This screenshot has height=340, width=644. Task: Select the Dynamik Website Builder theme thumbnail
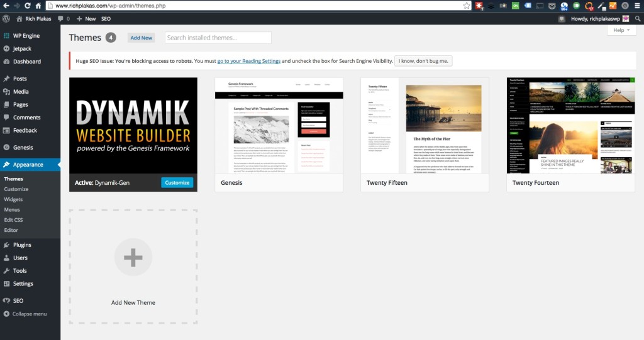tap(133, 126)
